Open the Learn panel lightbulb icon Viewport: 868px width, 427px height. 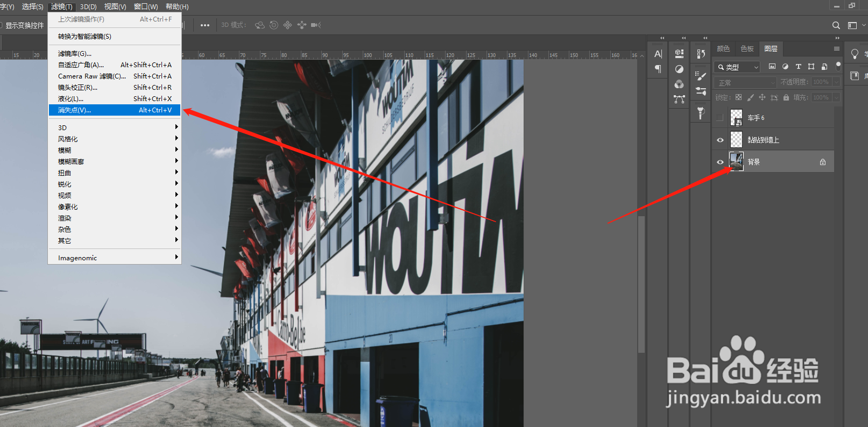tap(855, 54)
